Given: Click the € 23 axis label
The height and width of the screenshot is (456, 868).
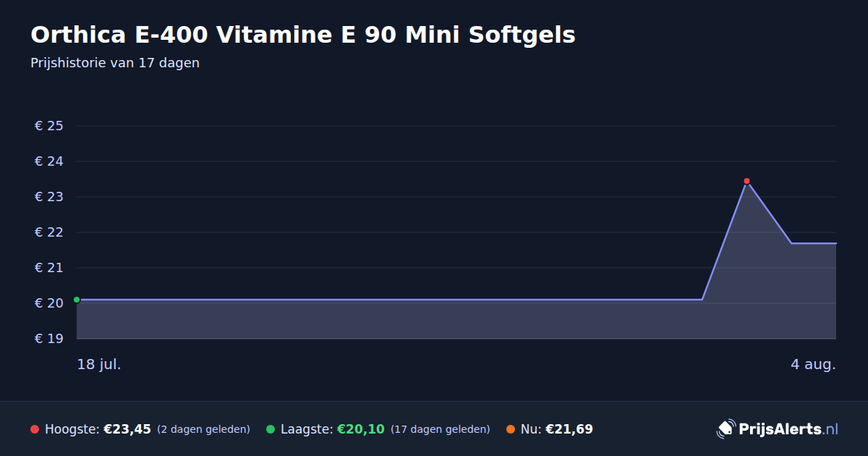Looking at the screenshot, I should click(49, 197).
